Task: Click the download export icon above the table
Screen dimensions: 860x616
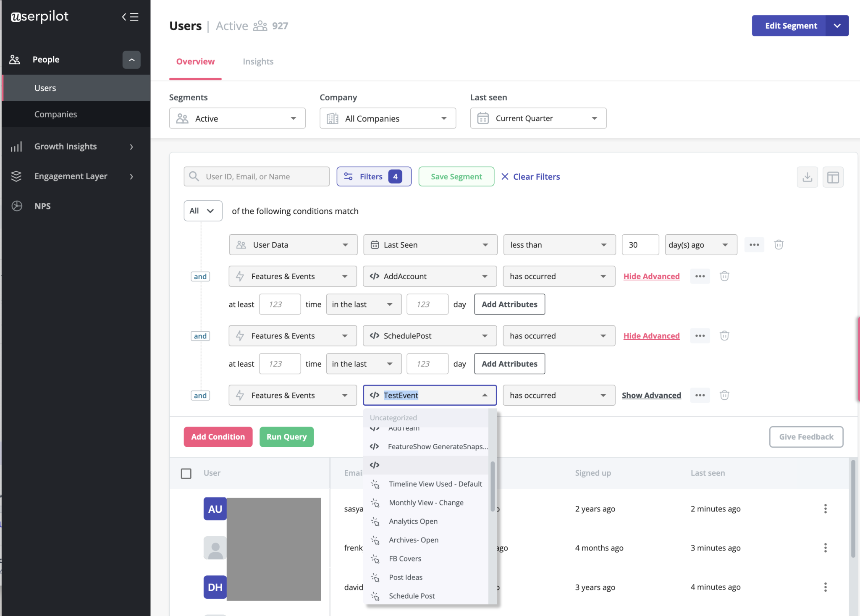Action: [807, 176]
